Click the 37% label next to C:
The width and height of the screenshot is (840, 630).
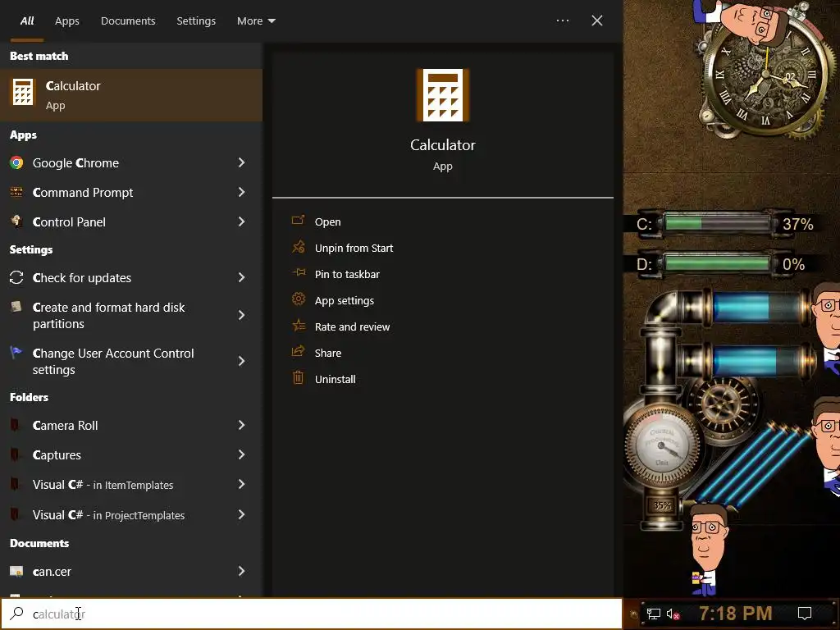[797, 224]
